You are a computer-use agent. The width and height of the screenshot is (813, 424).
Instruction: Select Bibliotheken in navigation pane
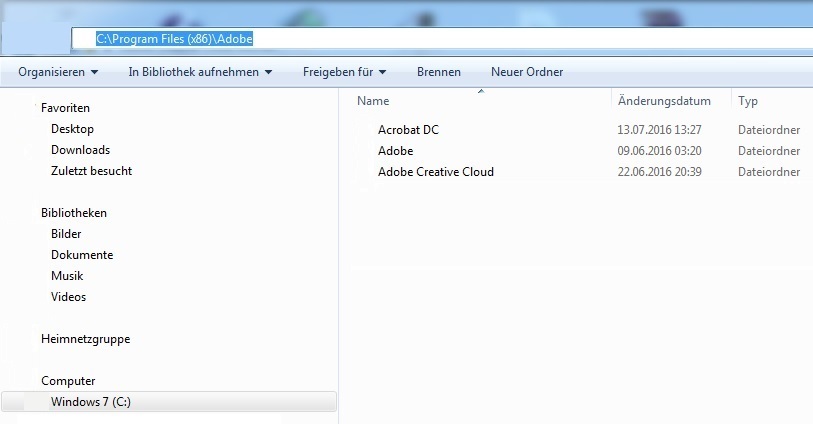click(x=74, y=213)
